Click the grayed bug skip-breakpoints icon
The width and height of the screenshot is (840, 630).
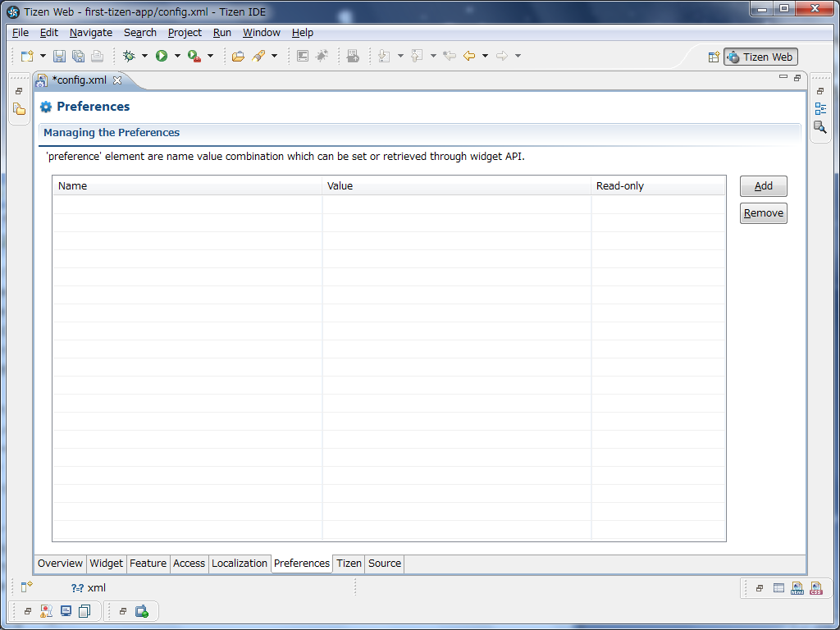[x=322, y=56]
